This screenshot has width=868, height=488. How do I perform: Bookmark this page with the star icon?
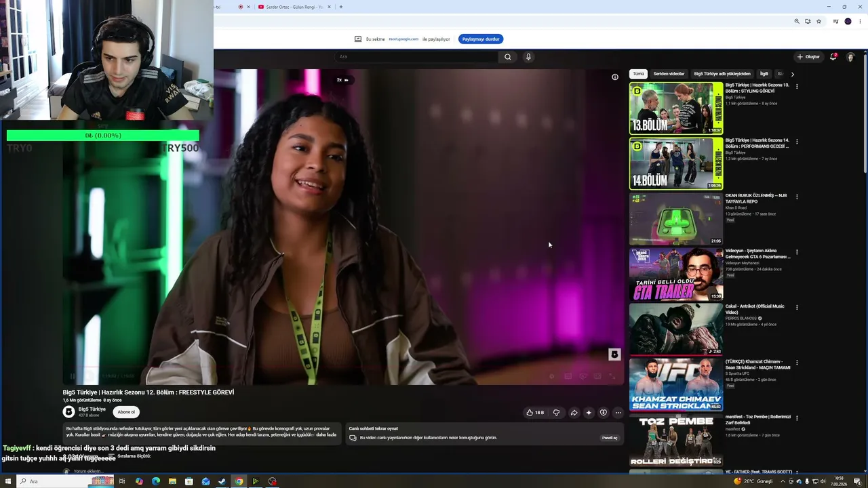click(x=818, y=22)
